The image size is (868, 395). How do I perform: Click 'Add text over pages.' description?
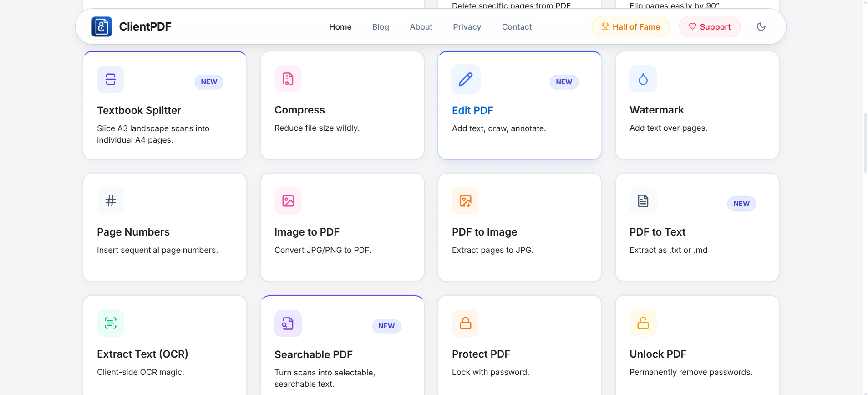668,128
